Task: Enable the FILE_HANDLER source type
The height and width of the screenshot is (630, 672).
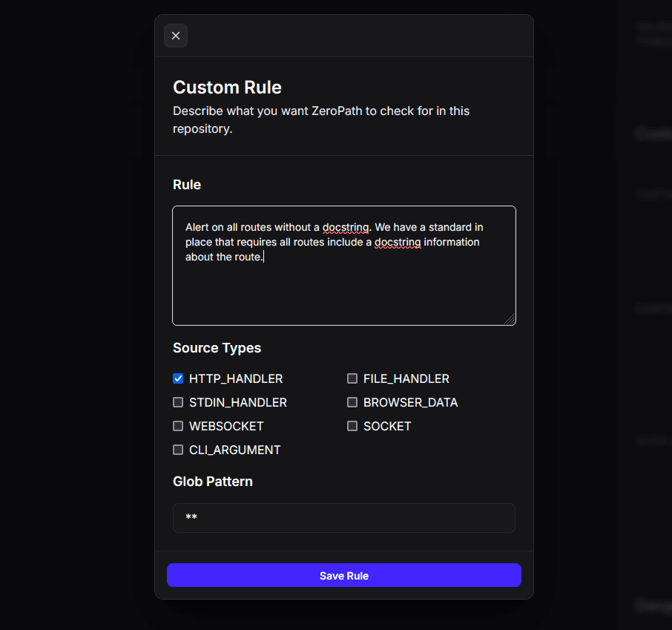Action: 352,378
